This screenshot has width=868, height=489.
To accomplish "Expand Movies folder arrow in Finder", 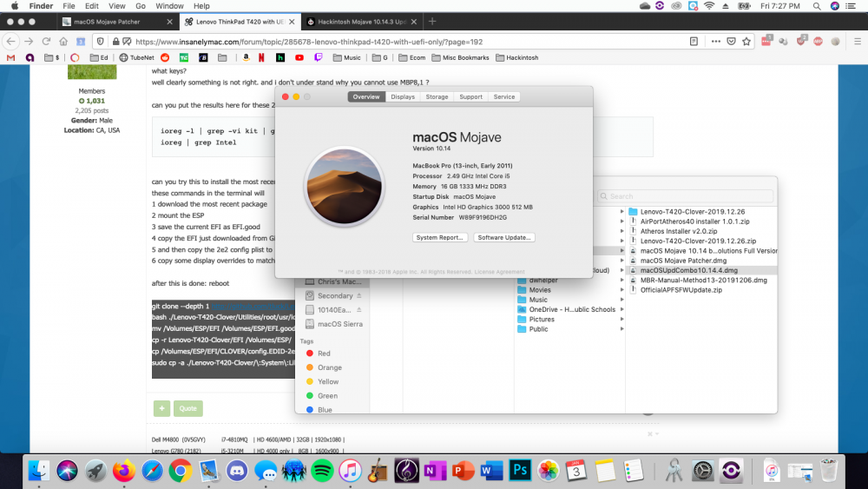I will coord(621,289).
